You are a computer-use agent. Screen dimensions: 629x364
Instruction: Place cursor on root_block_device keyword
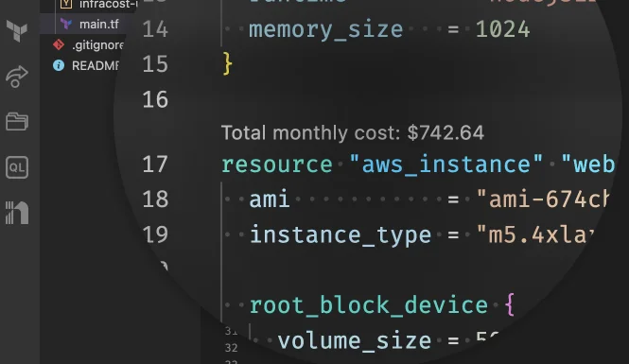369,305
